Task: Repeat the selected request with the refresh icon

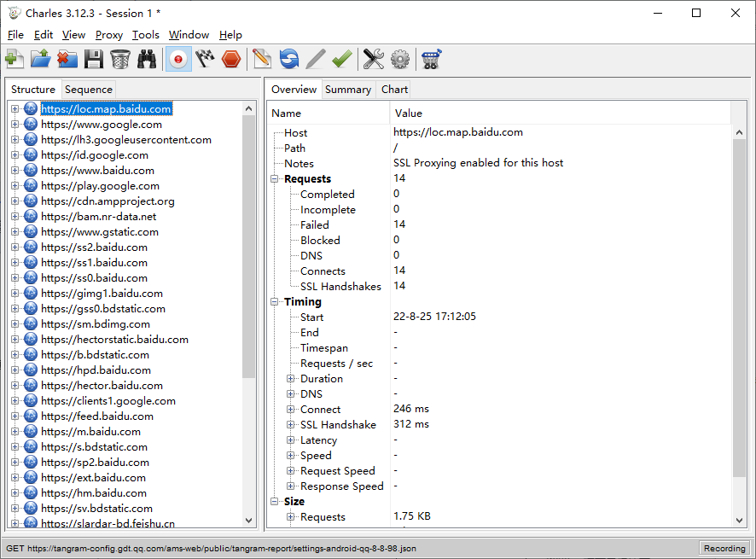Action: [x=289, y=59]
